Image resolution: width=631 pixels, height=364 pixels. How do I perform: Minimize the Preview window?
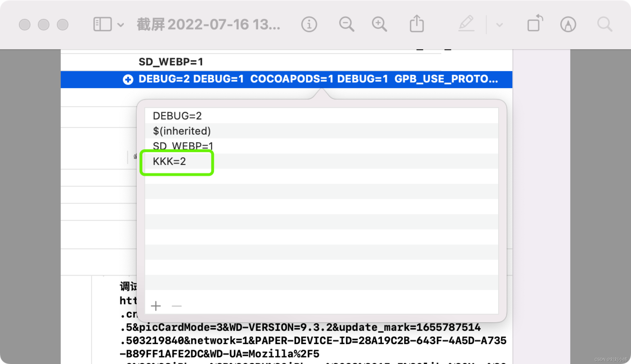click(x=44, y=24)
